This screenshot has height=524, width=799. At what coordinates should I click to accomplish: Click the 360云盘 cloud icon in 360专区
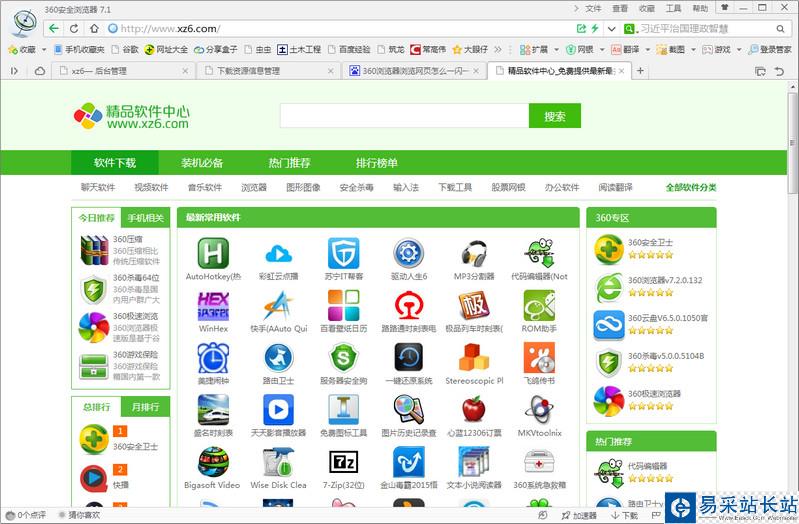608,325
